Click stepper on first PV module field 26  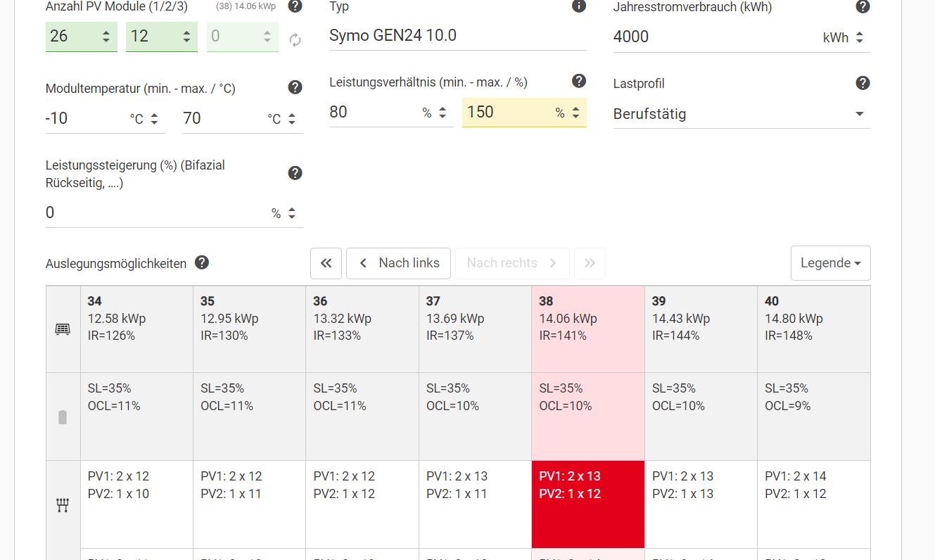[106, 36]
